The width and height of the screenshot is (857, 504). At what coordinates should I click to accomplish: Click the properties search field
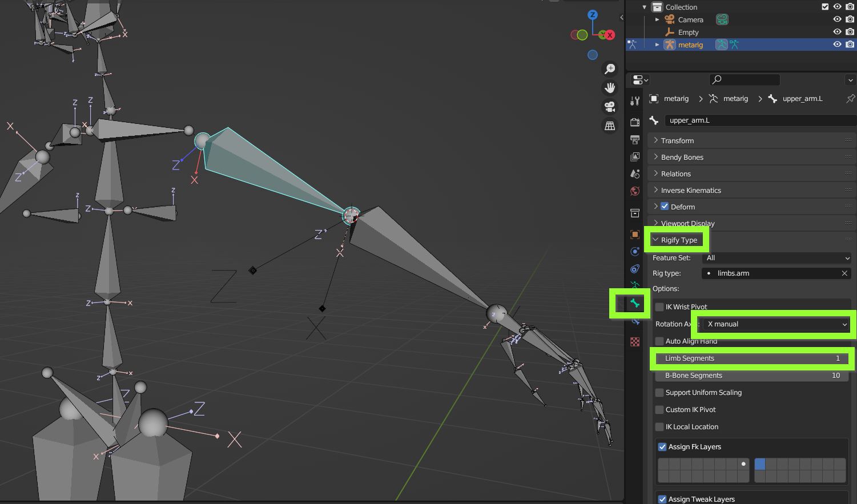click(745, 80)
